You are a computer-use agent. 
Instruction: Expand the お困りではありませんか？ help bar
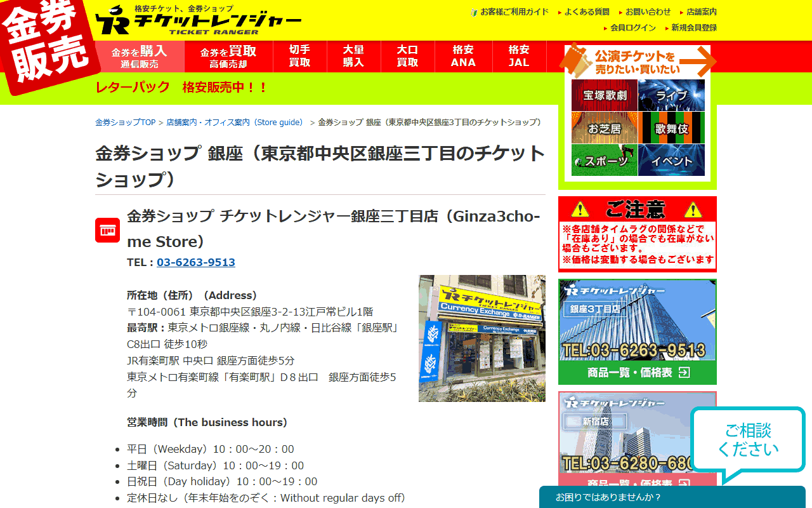tap(672, 497)
